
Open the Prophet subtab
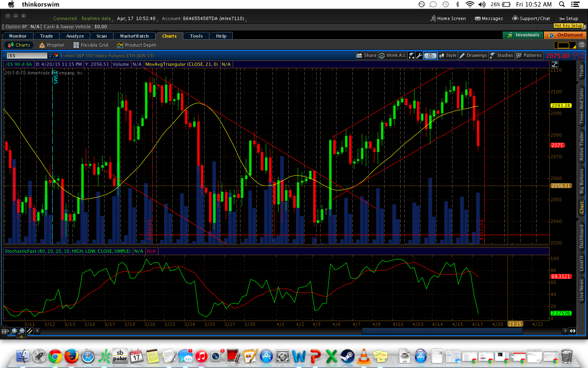coord(51,45)
